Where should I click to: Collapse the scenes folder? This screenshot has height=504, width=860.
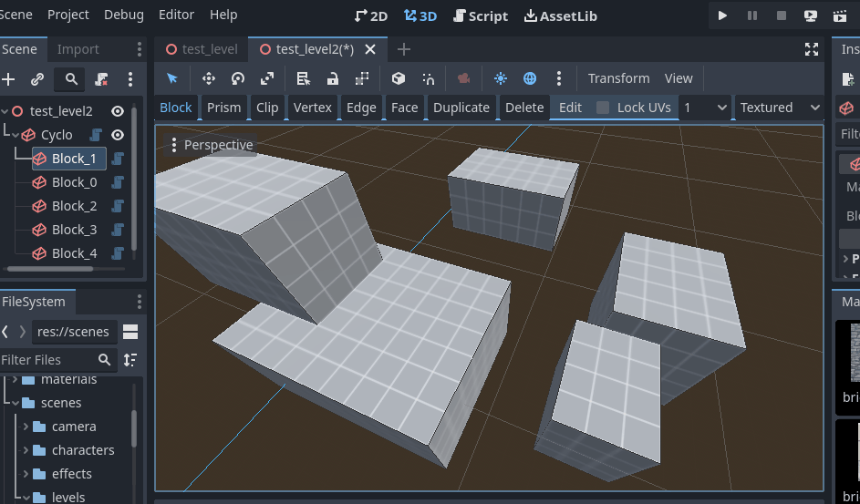tap(15, 403)
